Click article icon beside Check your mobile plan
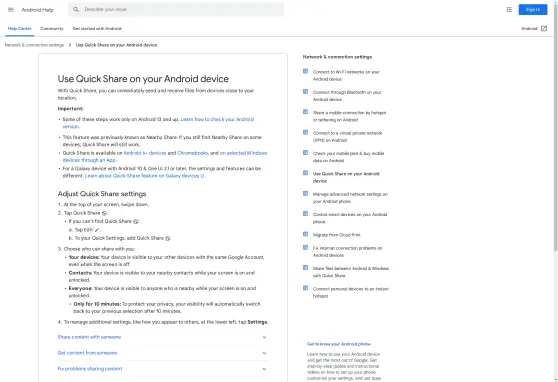The image size is (558, 382). tap(305, 153)
